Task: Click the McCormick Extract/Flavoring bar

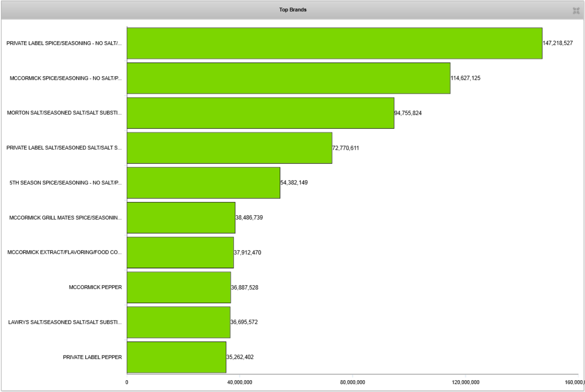Action: pyautogui.click(x=180, y=253)
